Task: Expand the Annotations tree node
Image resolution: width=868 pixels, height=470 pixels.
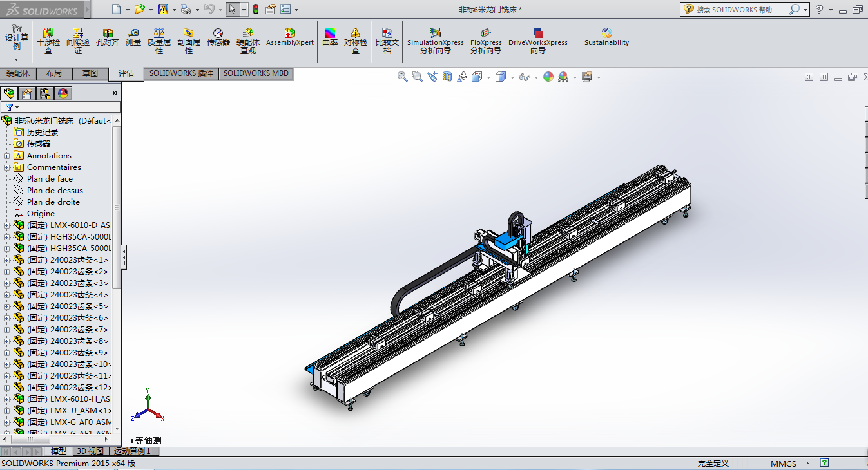Action: point(7,156)
